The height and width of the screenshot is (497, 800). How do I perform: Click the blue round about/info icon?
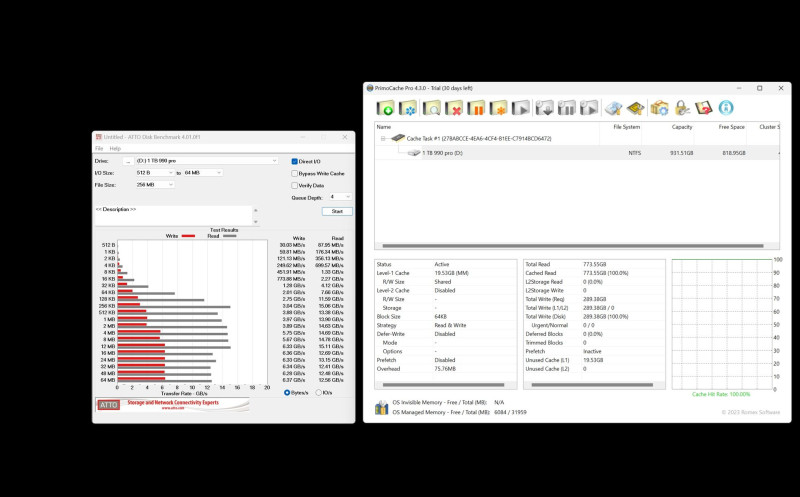click(x=726, y=108)
